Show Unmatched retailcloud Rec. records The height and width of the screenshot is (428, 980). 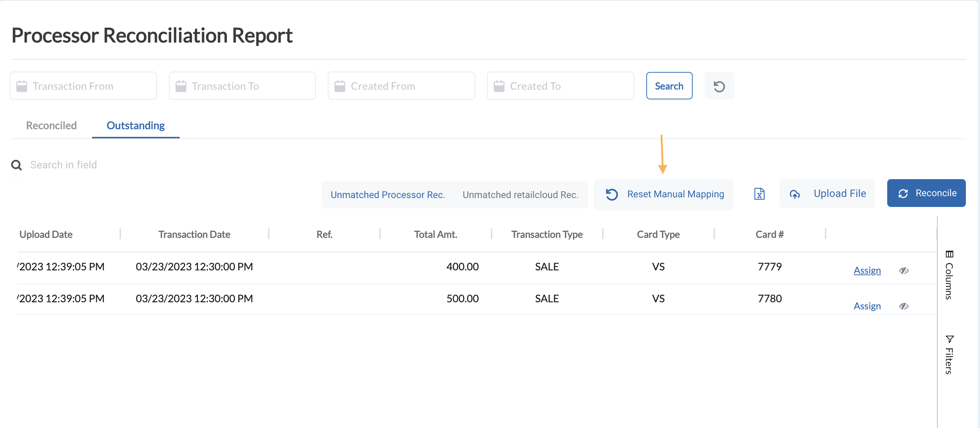[520, 195]
